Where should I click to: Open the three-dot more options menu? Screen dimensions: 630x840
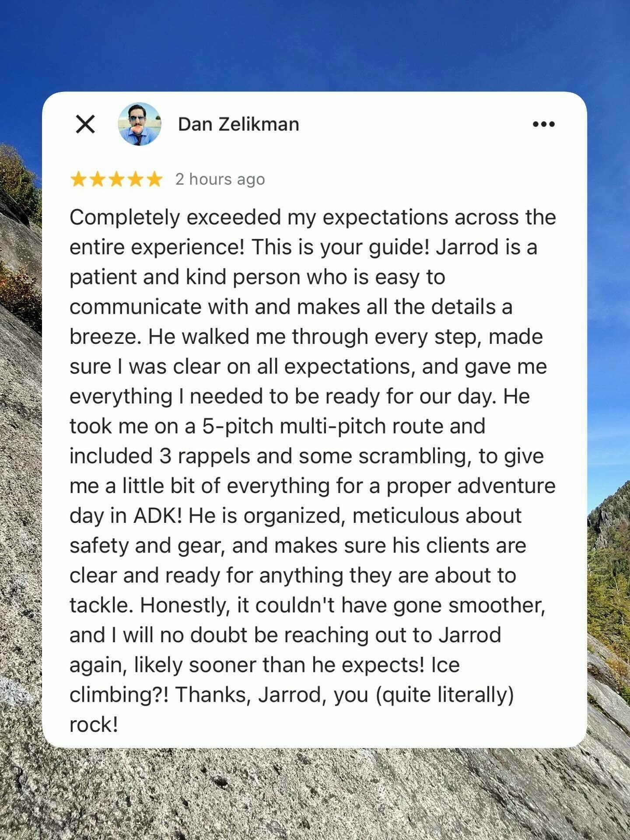click(x=544, y=124)
